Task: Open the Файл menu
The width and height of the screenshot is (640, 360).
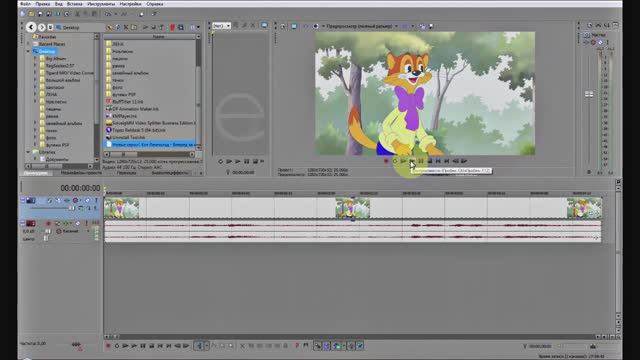Action: (25, 4)
